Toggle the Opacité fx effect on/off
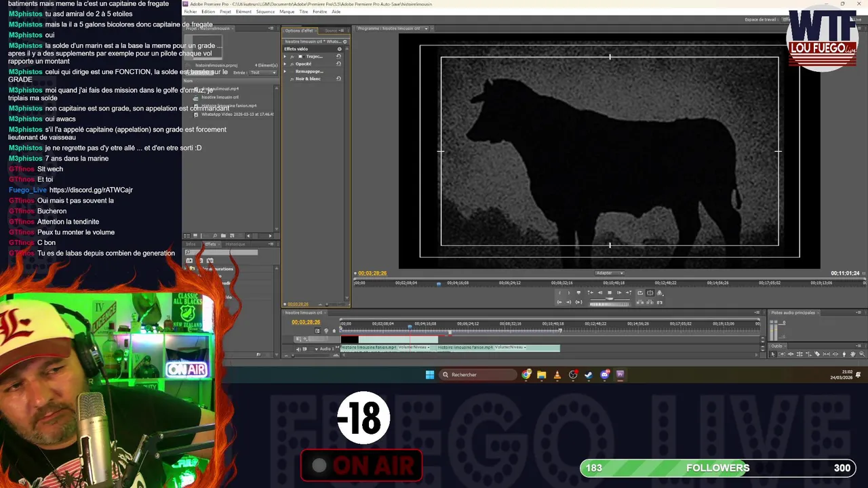 [292, 64]
